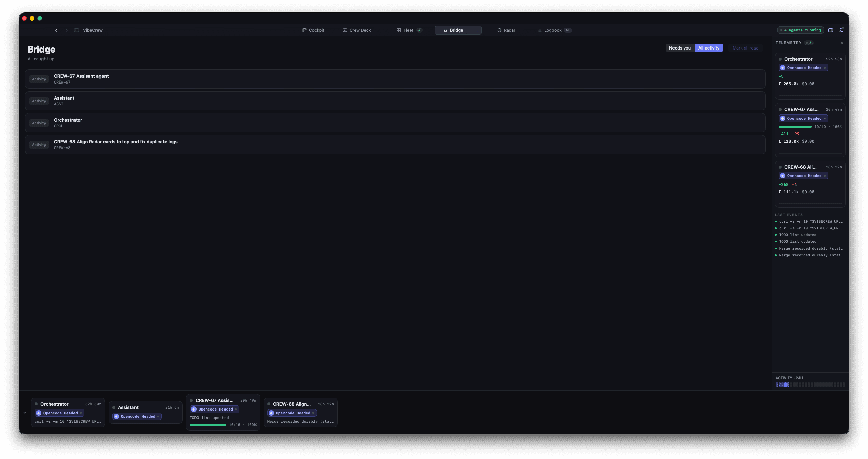Open the Assistant ASSI-1 activity row
868x459 pixels.
(x=395, y=101)
